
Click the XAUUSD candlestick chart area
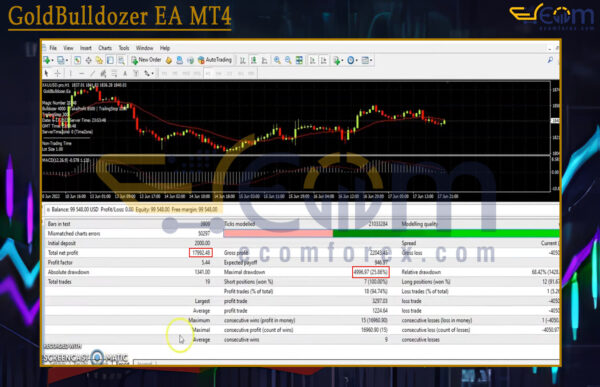coord(296,118)
